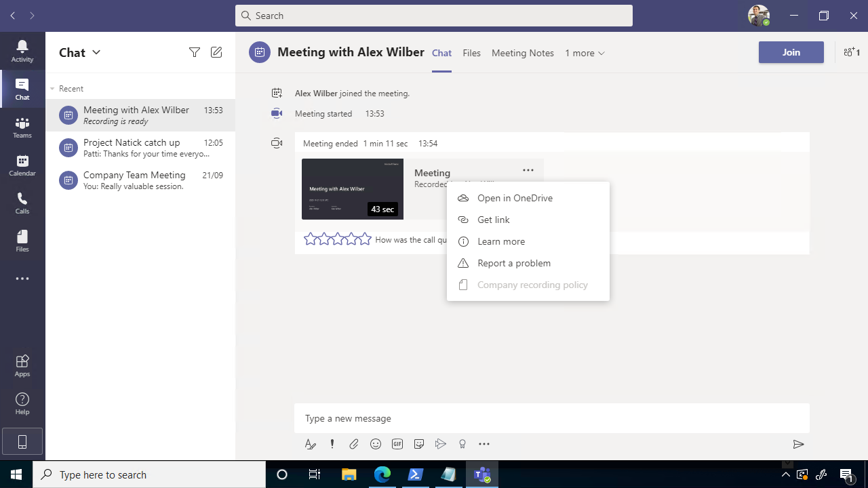Viewport: 868px width, 488px height.
Task: Open the emoji picker
Action: pos(376,444)
